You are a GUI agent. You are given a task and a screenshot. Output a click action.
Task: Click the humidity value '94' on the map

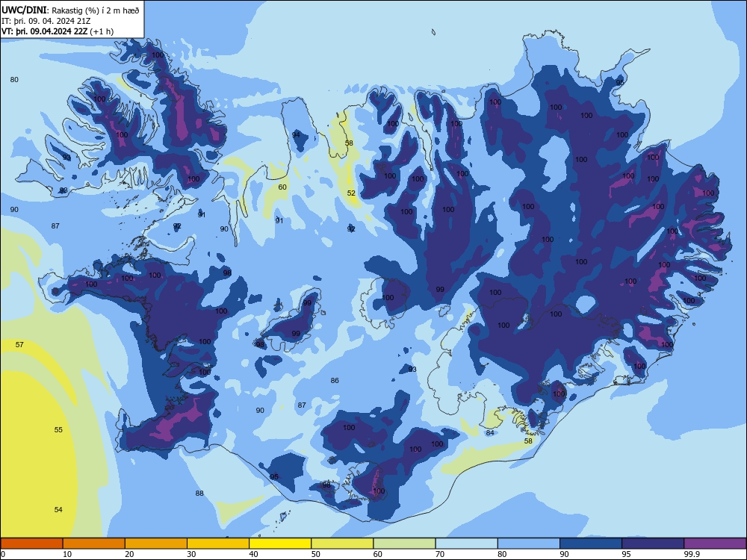[296, 134]
